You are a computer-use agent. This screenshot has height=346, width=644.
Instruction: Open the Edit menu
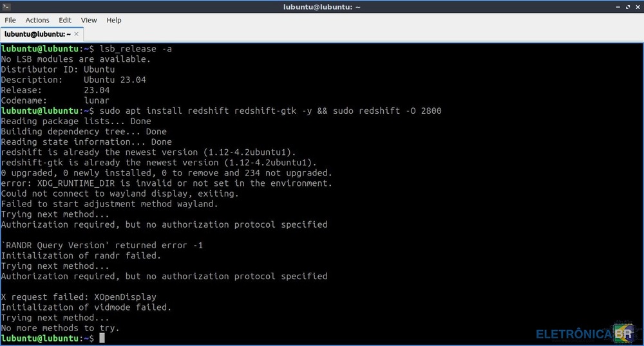point(65,20)
